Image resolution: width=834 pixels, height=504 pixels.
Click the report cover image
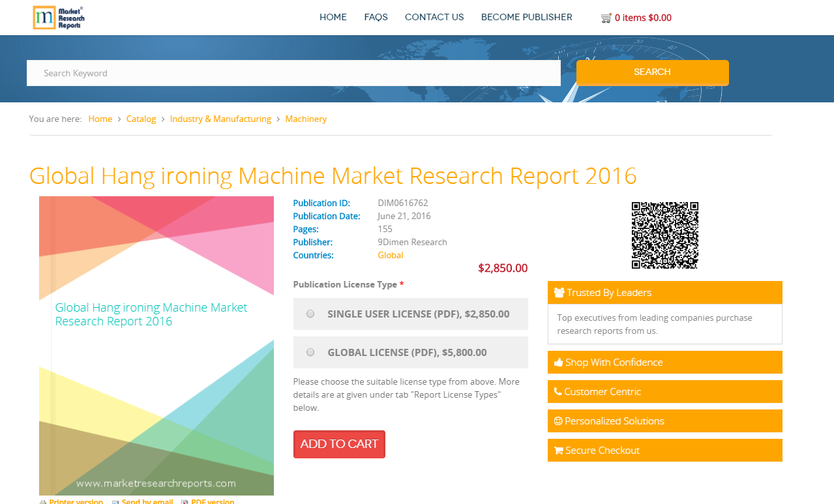(156, 346)
